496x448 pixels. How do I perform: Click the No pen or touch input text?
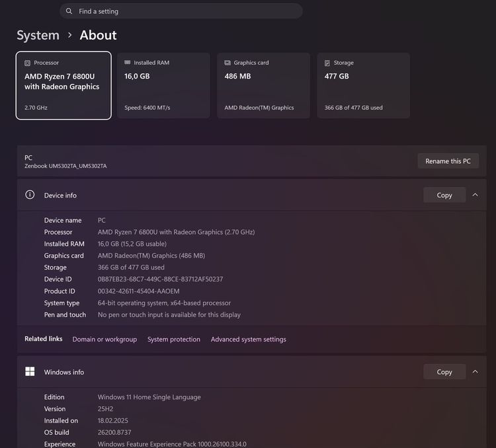tap(169, 315)
